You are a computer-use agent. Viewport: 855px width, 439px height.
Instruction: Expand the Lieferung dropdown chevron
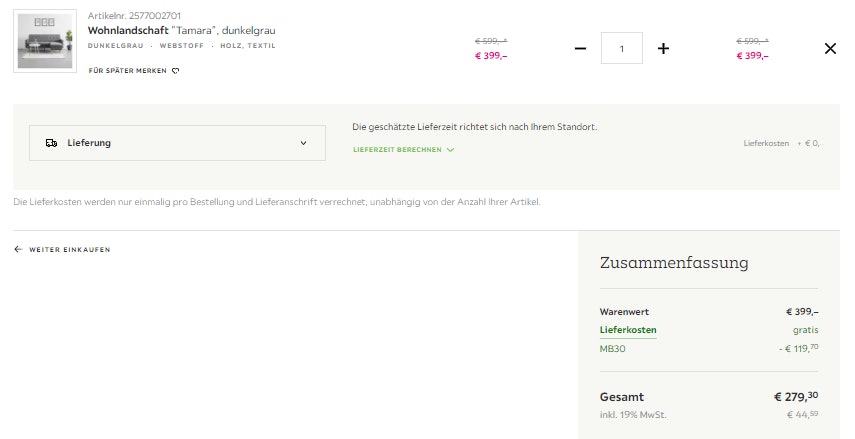pyautogui.click(x=304, y=143)
